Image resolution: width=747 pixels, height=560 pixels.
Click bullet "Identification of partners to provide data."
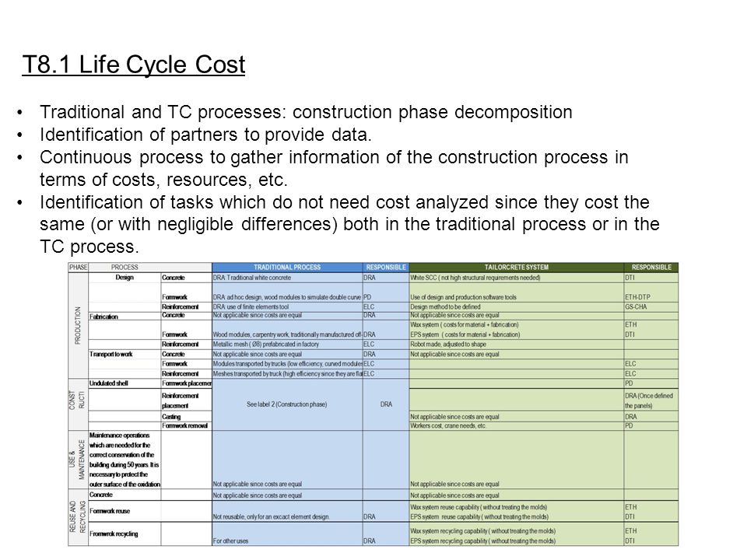point(205,135)
